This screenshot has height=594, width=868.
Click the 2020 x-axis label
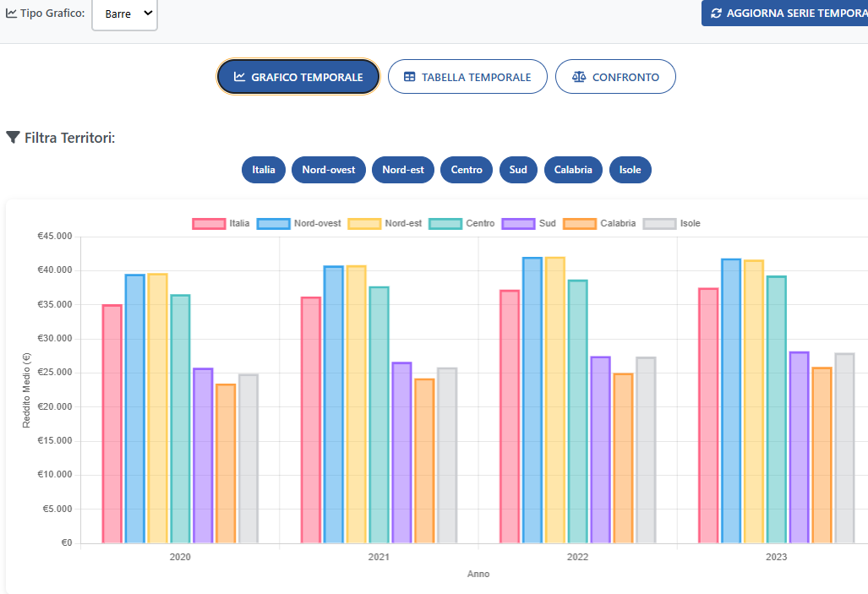coord(180,557)
